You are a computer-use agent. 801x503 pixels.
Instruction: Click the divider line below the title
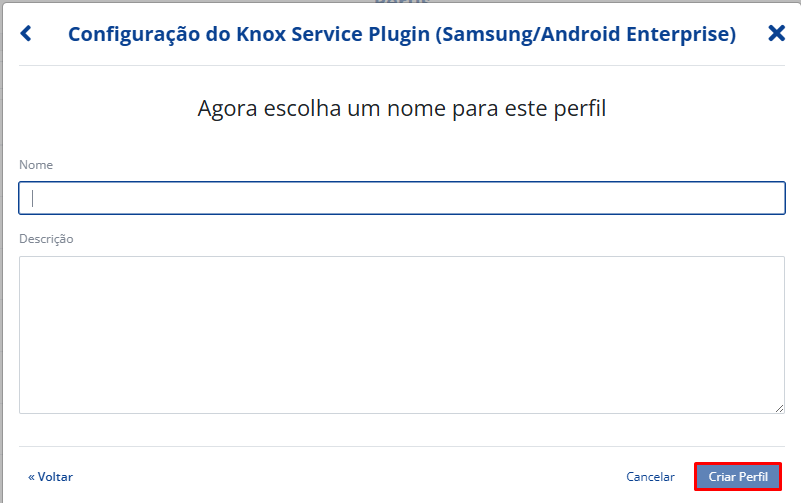401,66
